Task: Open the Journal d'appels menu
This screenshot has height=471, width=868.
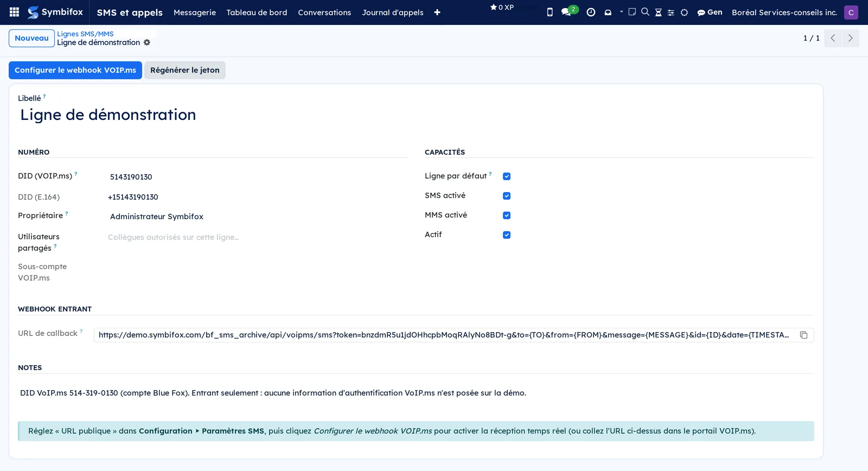Action: tap(393, 12)
